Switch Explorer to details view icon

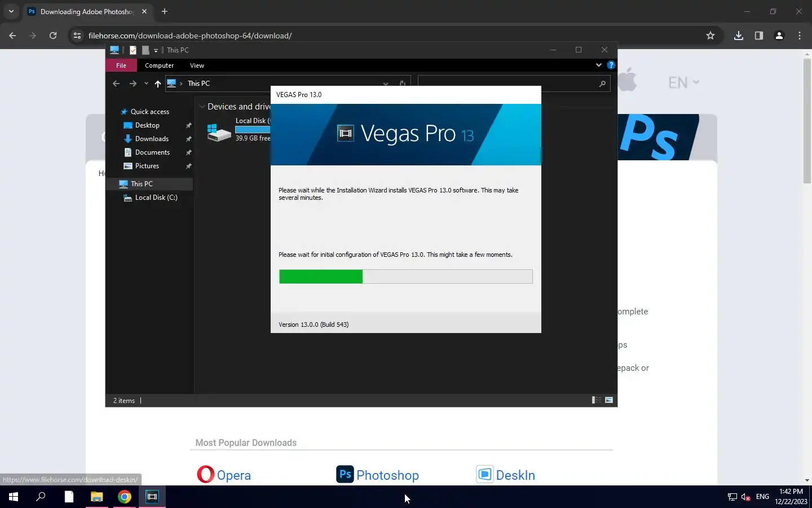tap(596, 400)
